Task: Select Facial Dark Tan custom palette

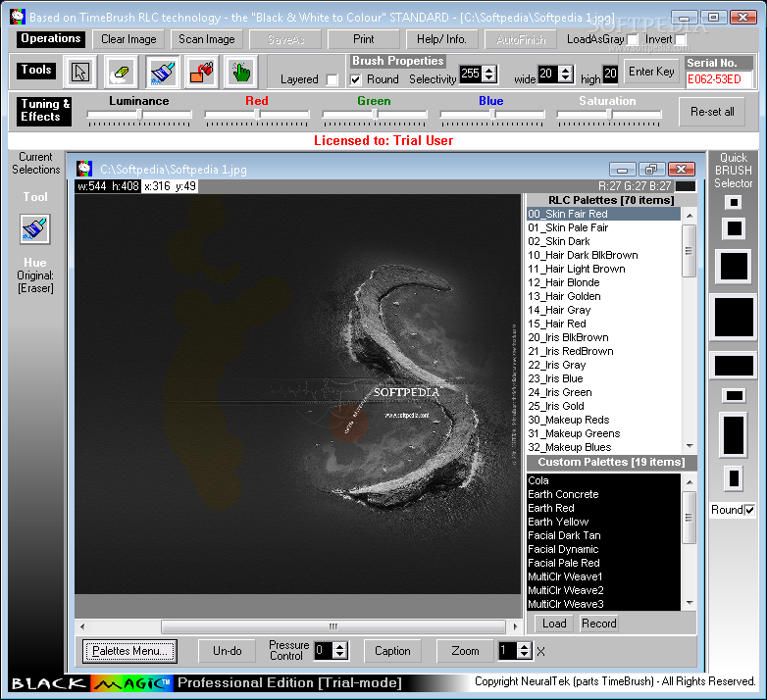Action: click(x=603, y=535)
